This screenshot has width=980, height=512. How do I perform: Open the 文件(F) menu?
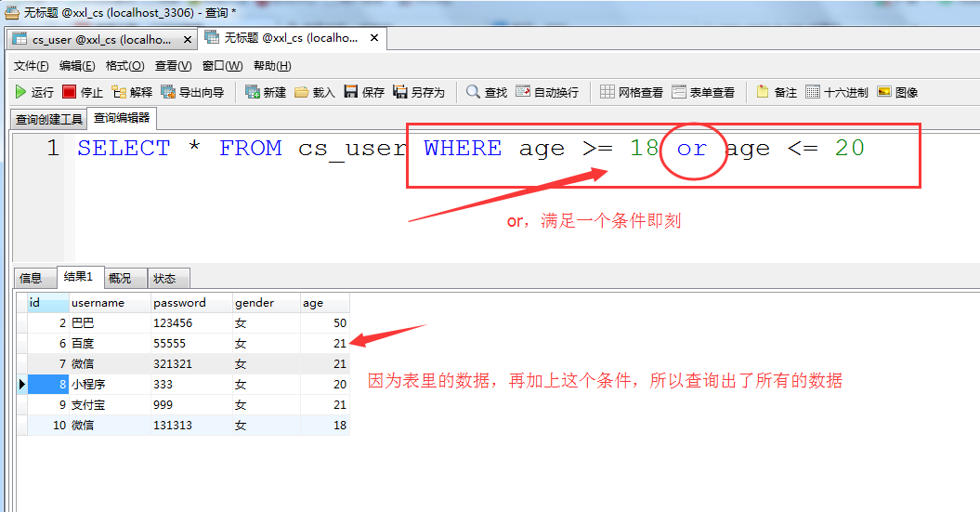point(32,66)
